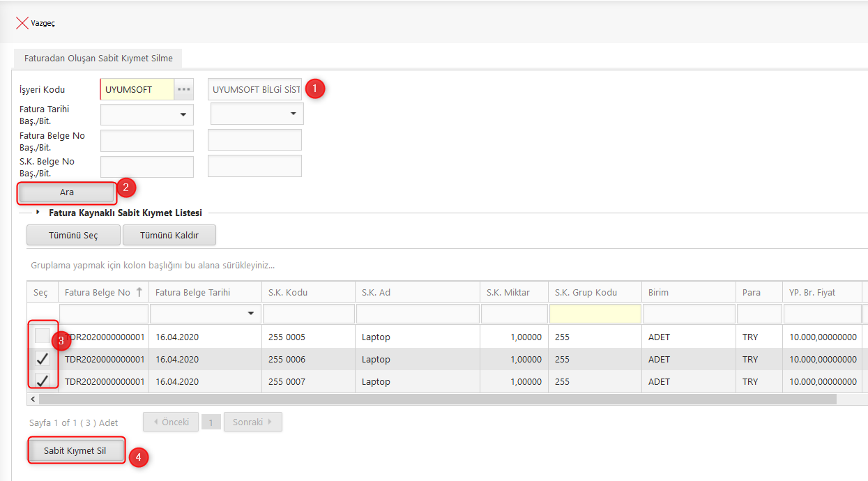Uncheck the box for row 255 0007
The width and height of the screenshot is (868, 481).
(x=43, y=381)
